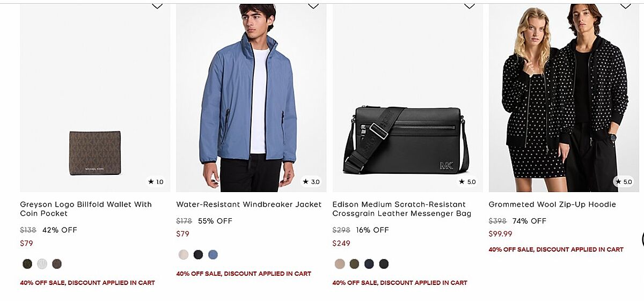Screen dimensions: 644x301
Task: Open Grommeted Wool Zip-Up Hoodie link
Action: tap(552, 204)
